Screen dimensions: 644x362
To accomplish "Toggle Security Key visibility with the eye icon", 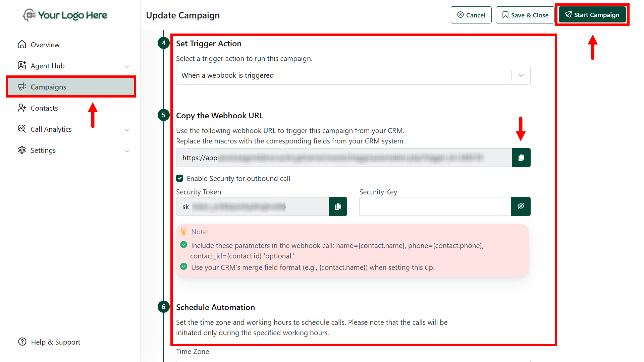I will click(x=521, y=206).
